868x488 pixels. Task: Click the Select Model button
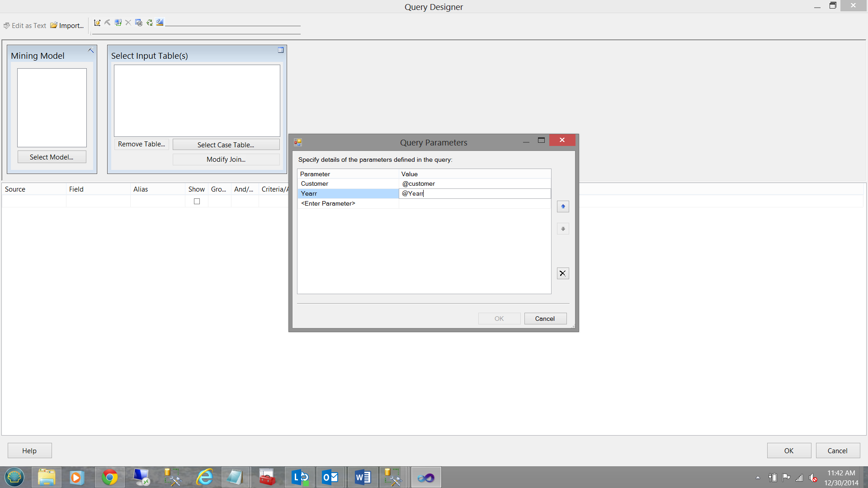click(52, 157)
